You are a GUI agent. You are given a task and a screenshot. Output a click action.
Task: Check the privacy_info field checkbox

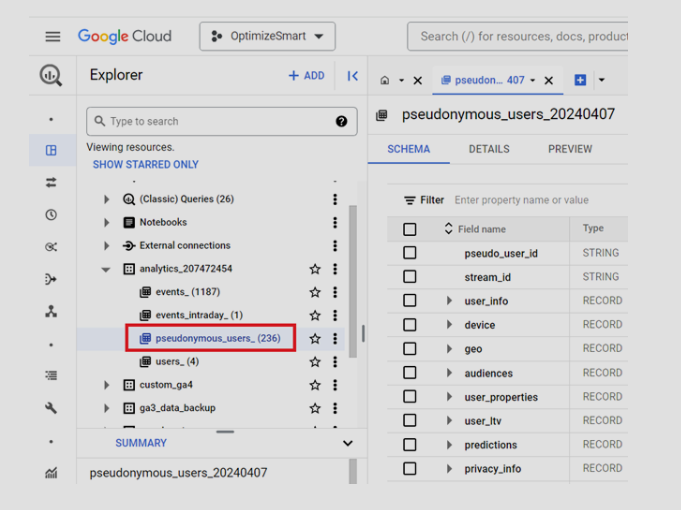[410, 469]
